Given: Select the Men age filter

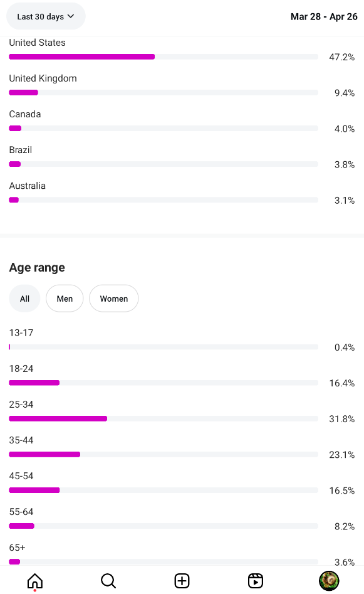Looking at the screenshot, I should [65, 299].
